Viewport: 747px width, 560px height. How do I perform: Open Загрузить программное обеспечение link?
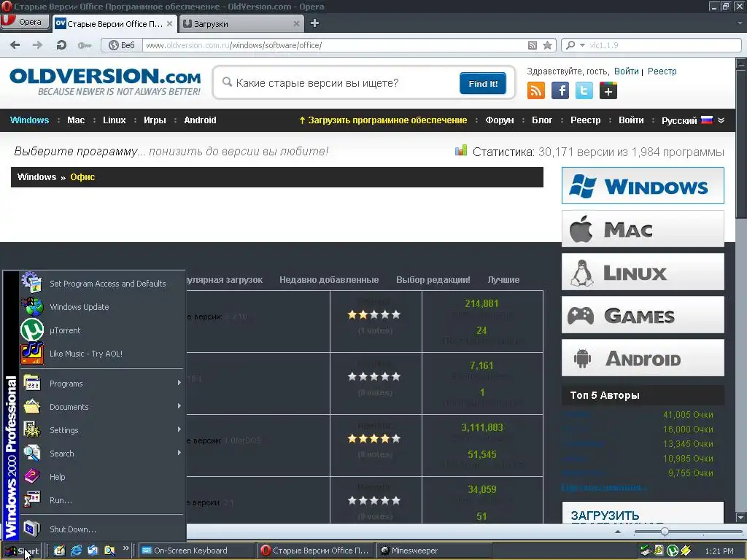point(383,120)
